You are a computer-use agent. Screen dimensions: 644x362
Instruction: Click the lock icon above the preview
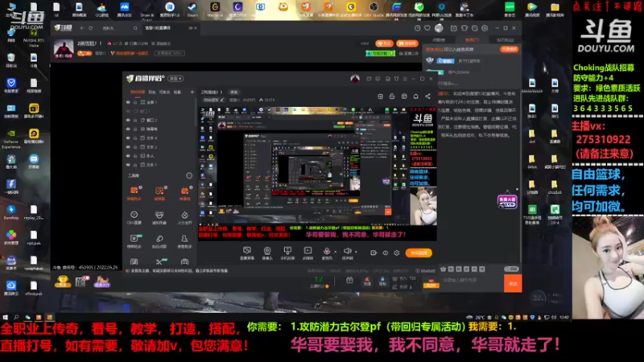(x=392, y=97)
